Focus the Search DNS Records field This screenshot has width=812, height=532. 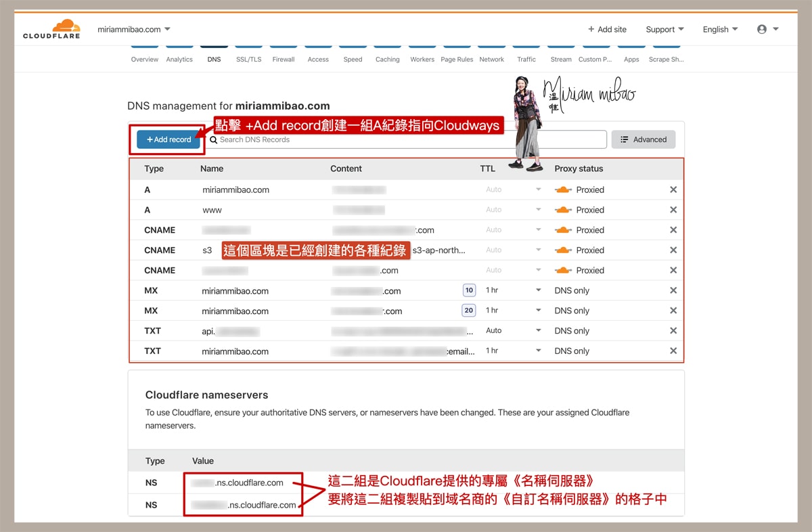pos(406,139)
